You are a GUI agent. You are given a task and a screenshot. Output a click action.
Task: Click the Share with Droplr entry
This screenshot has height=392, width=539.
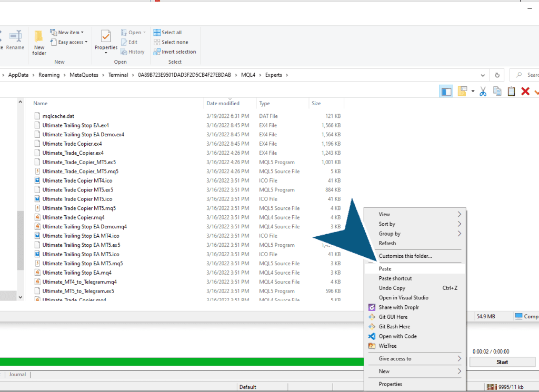(398, 307)
